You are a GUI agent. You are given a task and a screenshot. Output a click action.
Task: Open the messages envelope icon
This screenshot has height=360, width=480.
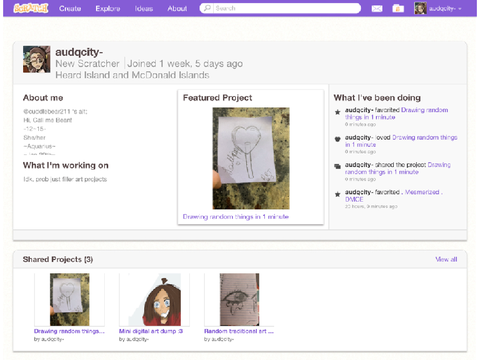pos(377,8)
